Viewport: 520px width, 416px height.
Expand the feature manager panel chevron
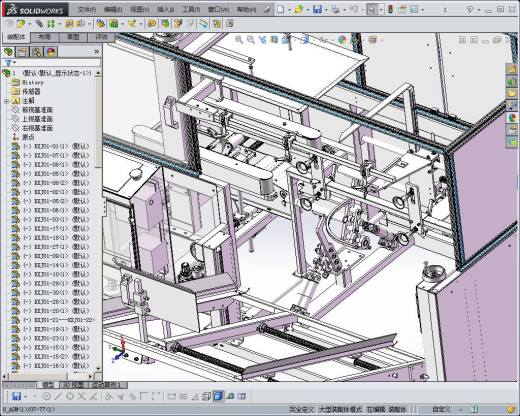(97, 52)
